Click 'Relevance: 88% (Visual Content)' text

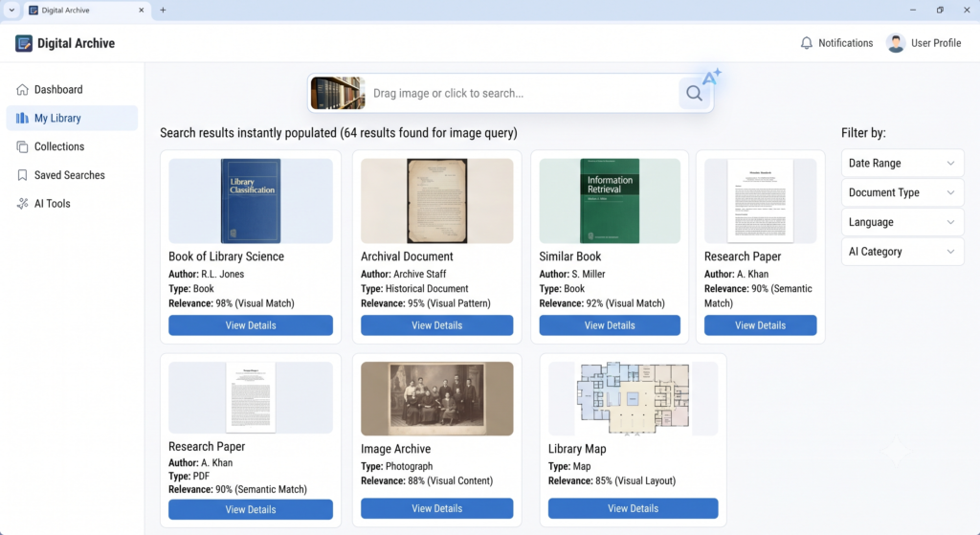(x=427, y=480)
